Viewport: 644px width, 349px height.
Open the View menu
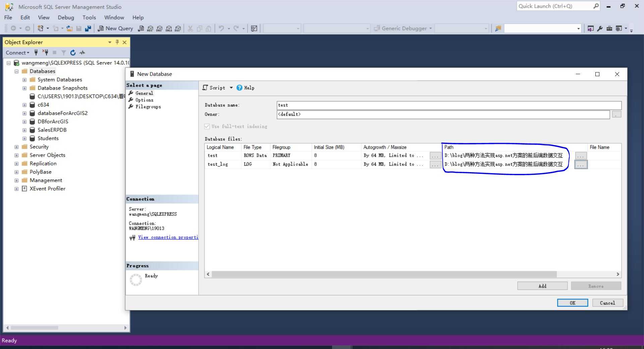(44, 17)
